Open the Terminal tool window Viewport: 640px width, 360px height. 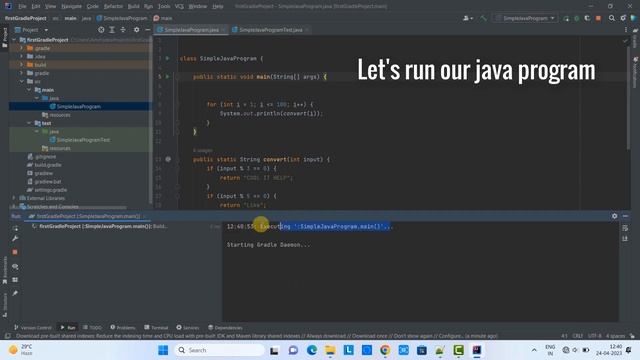(156, 327)
